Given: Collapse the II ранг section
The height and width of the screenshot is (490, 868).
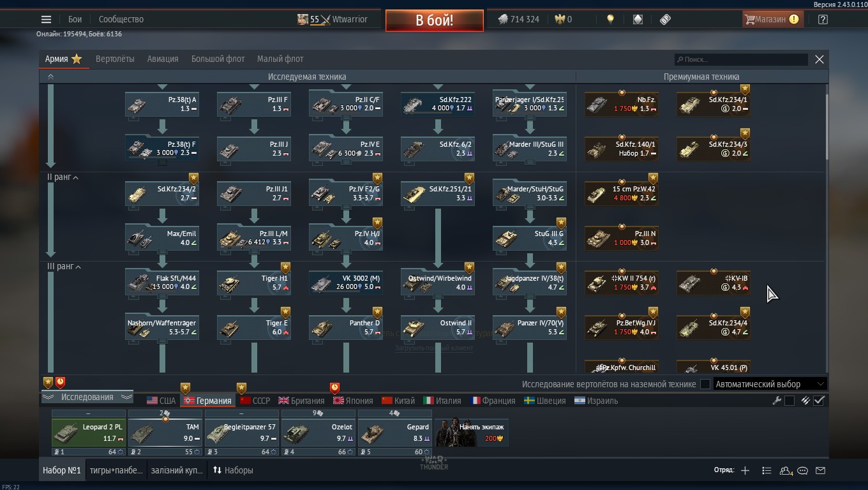Looking at the screenshot, I should coord(63,177).
